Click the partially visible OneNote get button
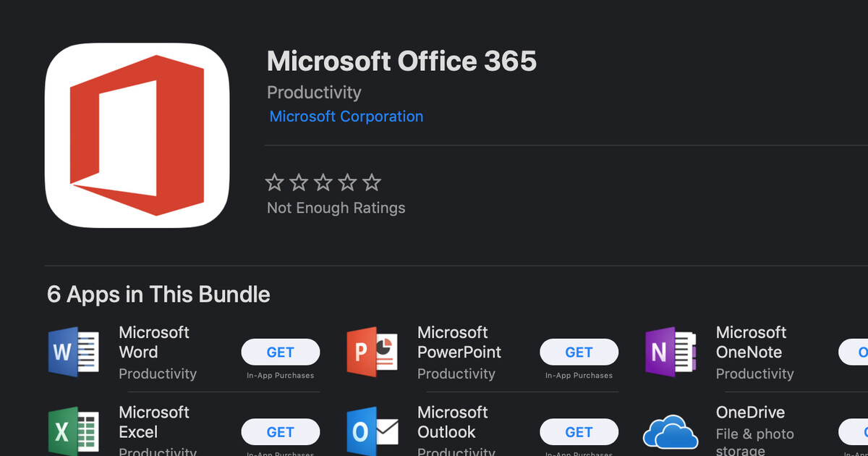 854,352
